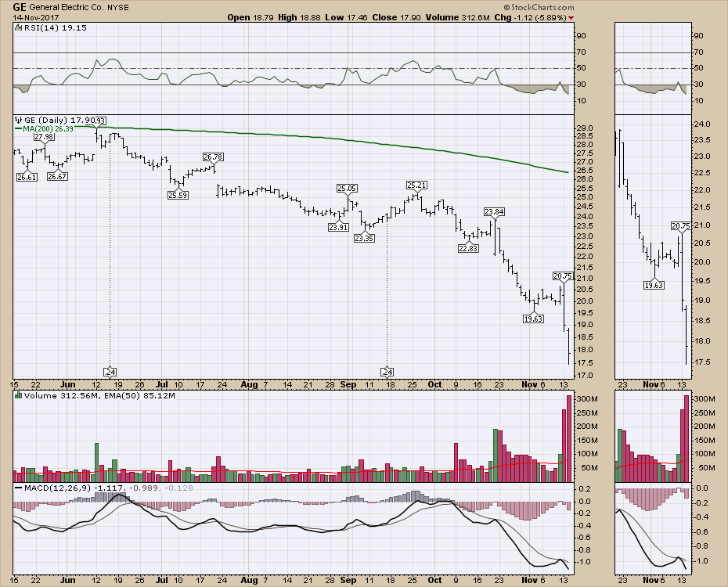This screenshot has width=728, height=587.
Task: Click the GE ticker symbol in the header
Action: coord(20,7)
